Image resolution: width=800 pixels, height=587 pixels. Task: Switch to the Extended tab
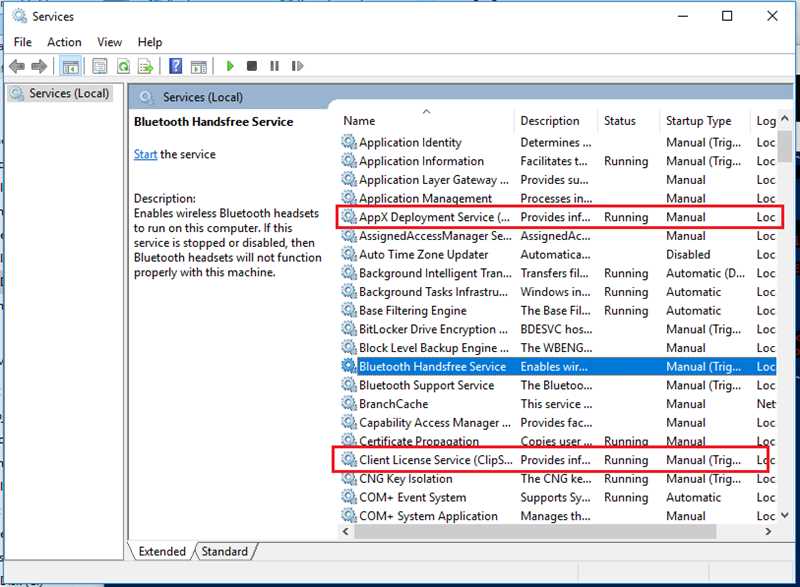[162, 551]
